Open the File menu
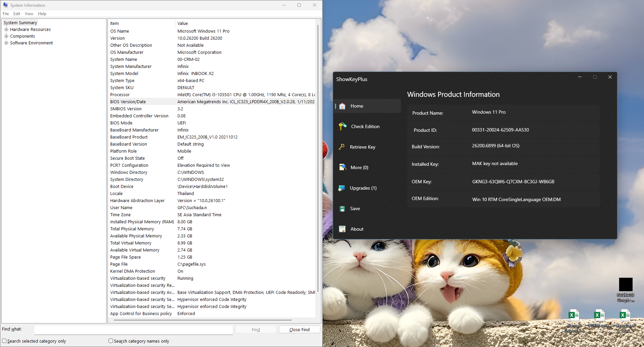 point(6,14)
